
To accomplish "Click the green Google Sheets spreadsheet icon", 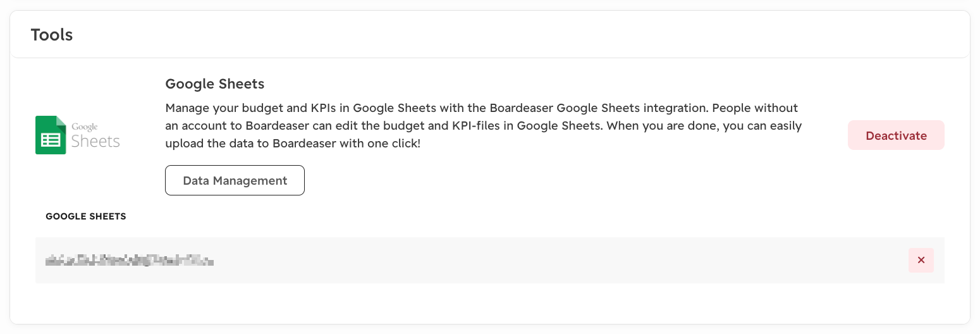I will pyautogui.click(x=51, y=135).
